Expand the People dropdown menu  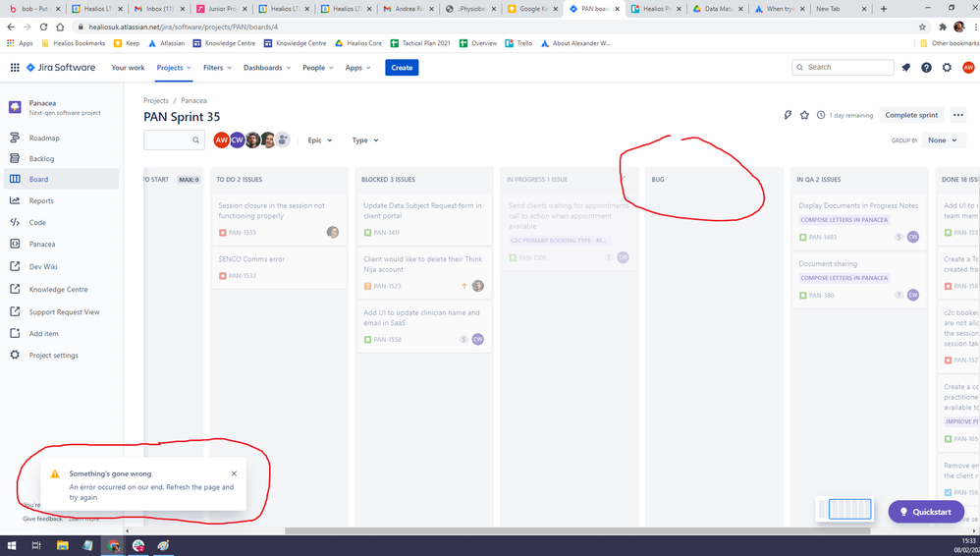pos(317,68)
